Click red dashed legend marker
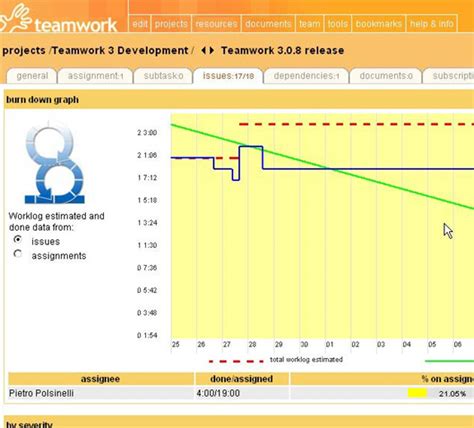This screenshot has width=474, height=428. pyautogui.click(x=236, y=361)
